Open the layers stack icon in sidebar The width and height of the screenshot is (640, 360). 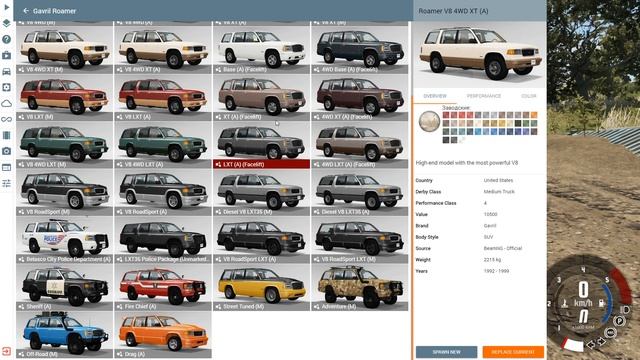(x=7, y=23)
